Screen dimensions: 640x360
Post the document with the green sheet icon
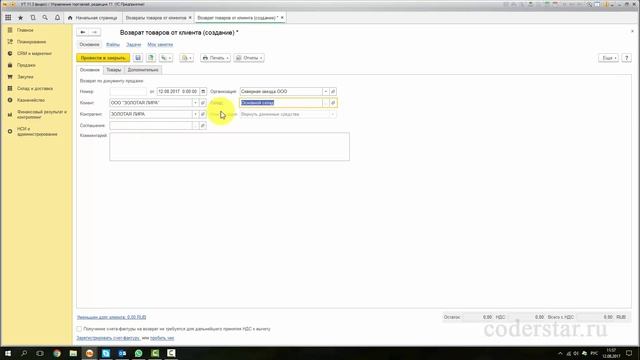point(151,58)
